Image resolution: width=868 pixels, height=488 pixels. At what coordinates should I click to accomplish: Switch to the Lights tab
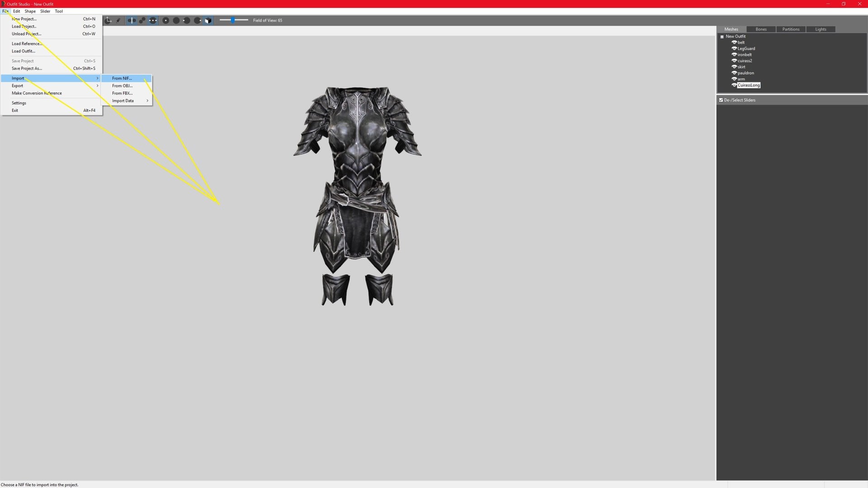[821, 29]
